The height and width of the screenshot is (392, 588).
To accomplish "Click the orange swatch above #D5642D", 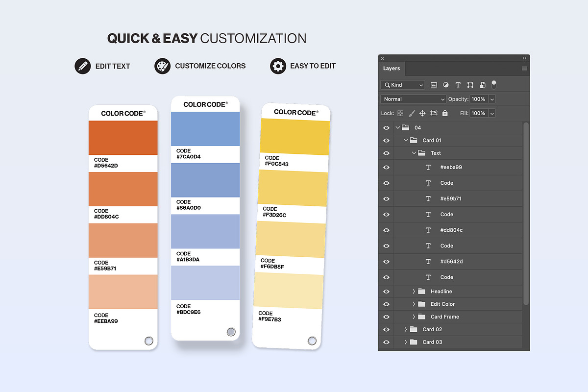I will tap(123, 138).
